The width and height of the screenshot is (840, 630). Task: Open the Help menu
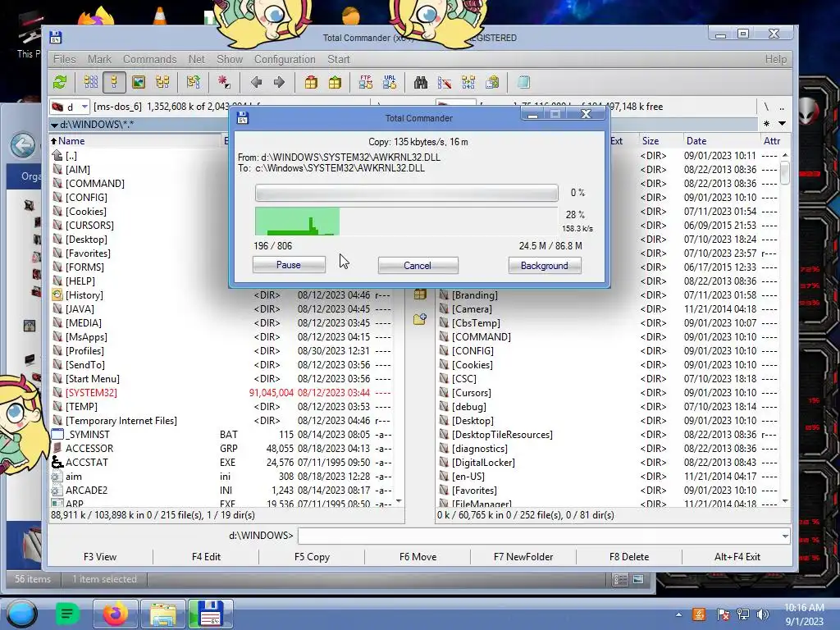(776, 59)
